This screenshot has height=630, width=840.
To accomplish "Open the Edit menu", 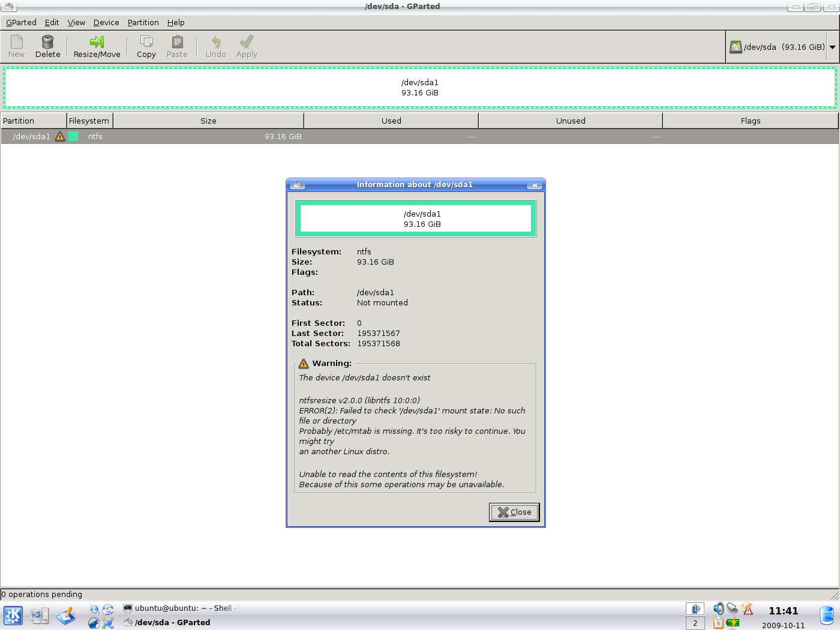I will (52, 22).
